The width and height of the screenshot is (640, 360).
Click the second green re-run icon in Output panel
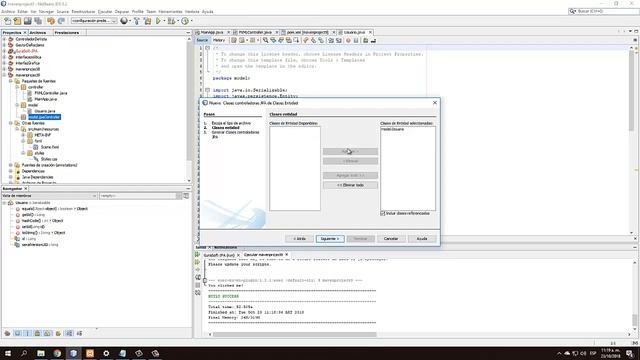tap(198, 262)
